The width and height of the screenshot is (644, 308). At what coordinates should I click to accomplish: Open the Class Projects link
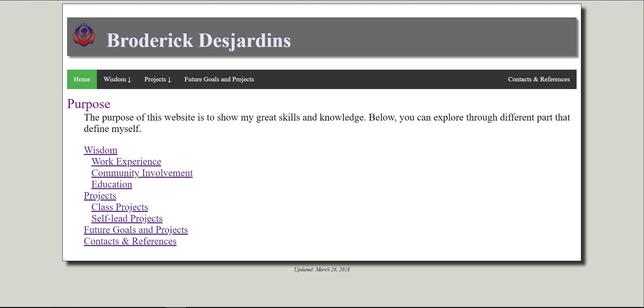click(119, 207)
